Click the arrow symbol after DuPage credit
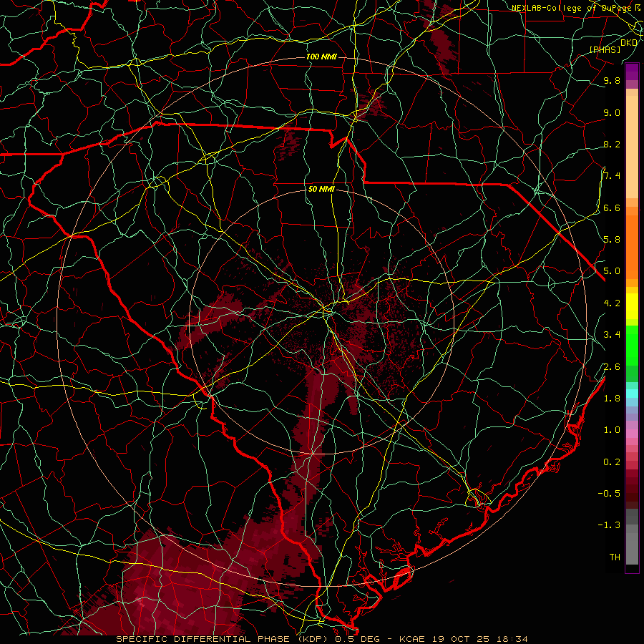The width and height of the screenshot is (644, 644). pyautogui.click(x=638, y=8)
